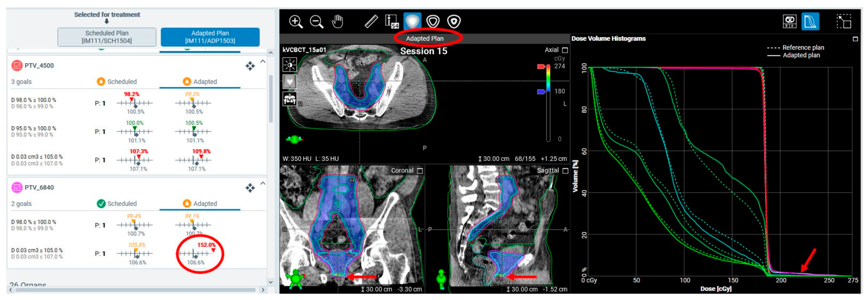Collapse the PTV_4500 goals section
Image resolution: width=868 pixels, height=300 pixels.
[263, 61]
